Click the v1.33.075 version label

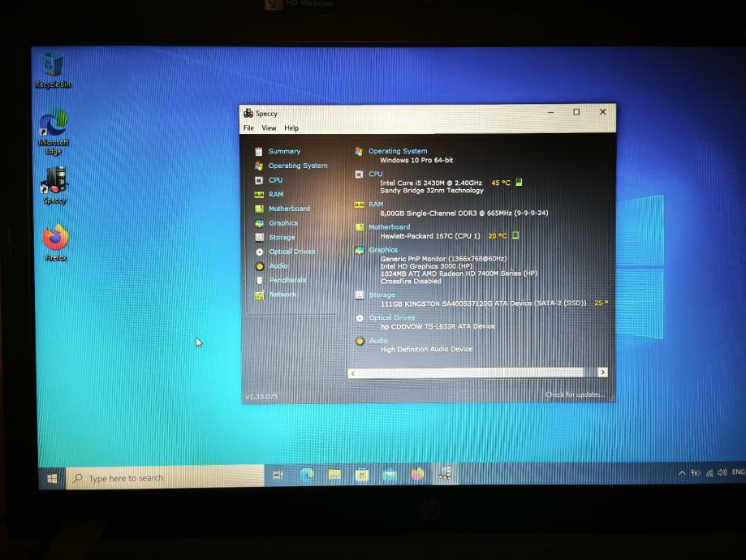261,396
